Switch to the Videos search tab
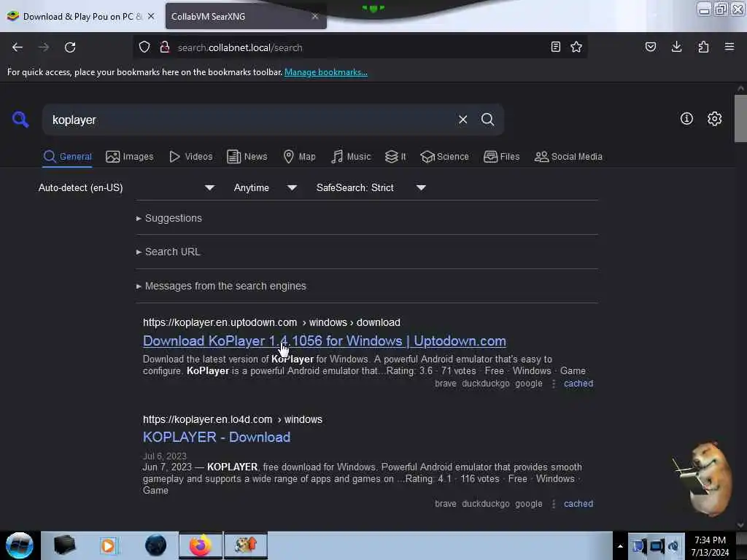Screen dimensions: 747x560 (190, 157)
